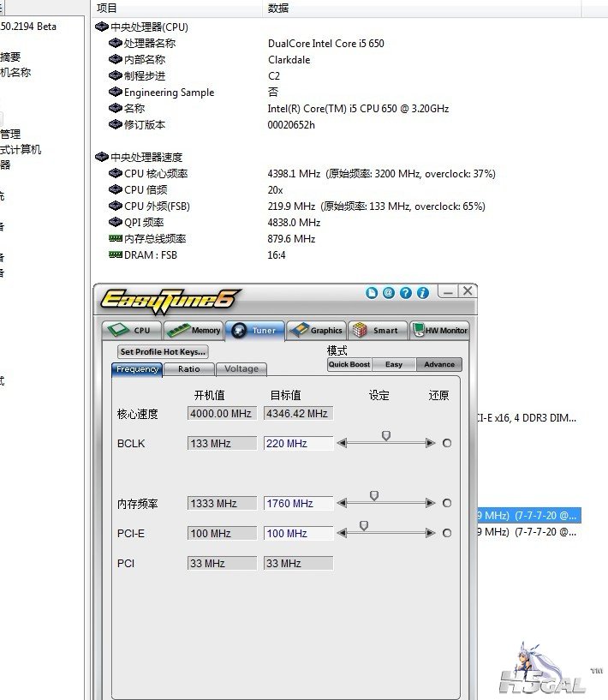
Task: Open the Voltage sub-tab
Action: pos(241,369)
